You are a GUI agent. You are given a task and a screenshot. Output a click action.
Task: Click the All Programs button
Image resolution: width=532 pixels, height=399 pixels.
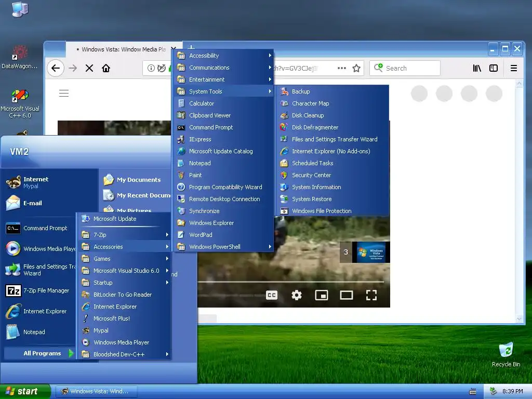pos(40,353)
